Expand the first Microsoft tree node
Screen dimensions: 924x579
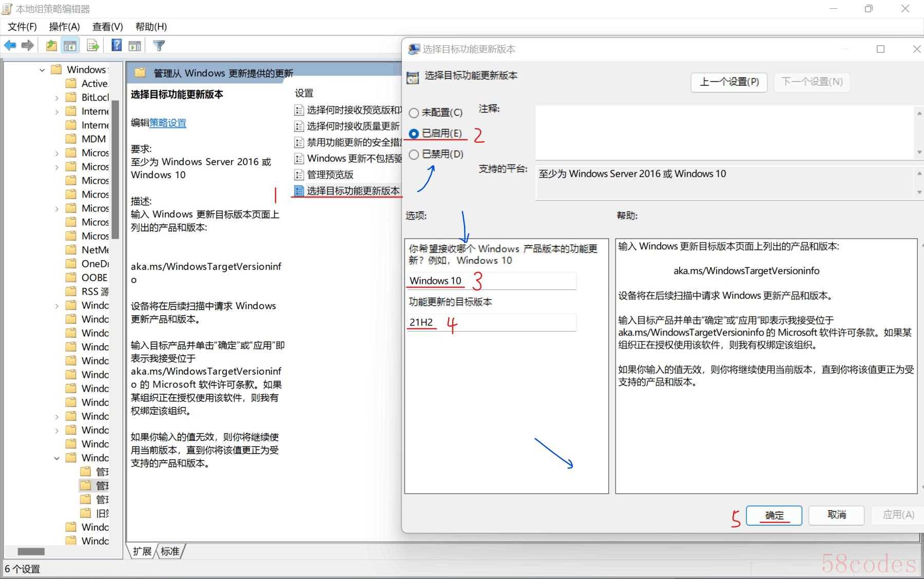(x=57, y=153)
